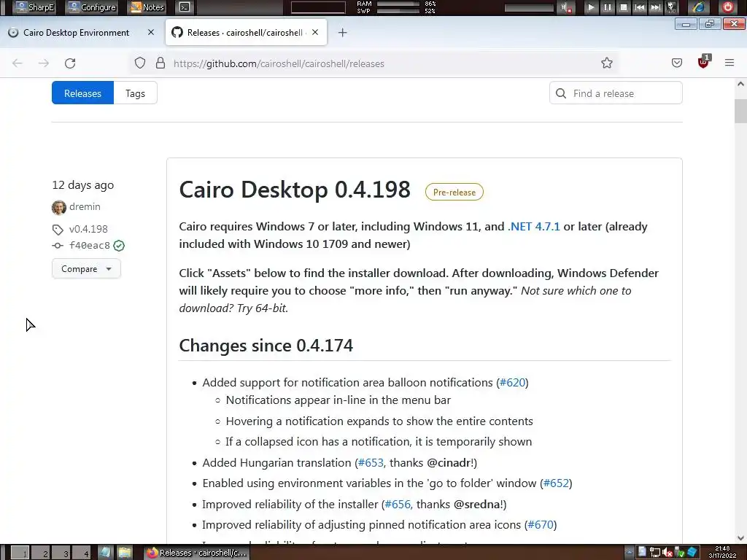The image size is (747, 560).
Task: Show verified commit signature badge
Action: point(119,246)
